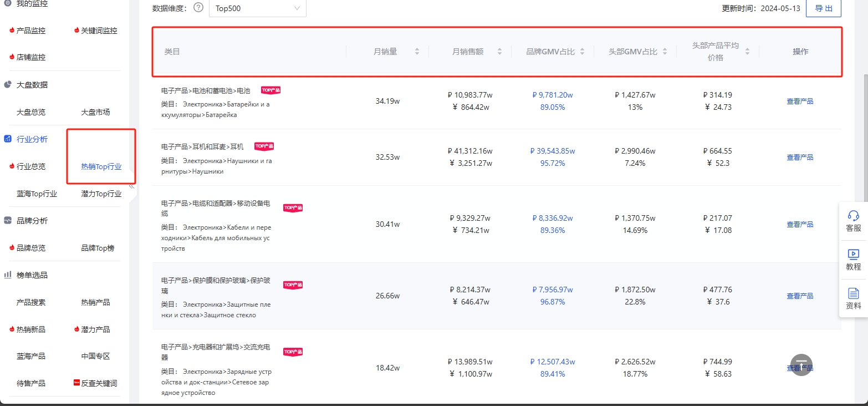Open 中国专区 menu item

[95, 356]
